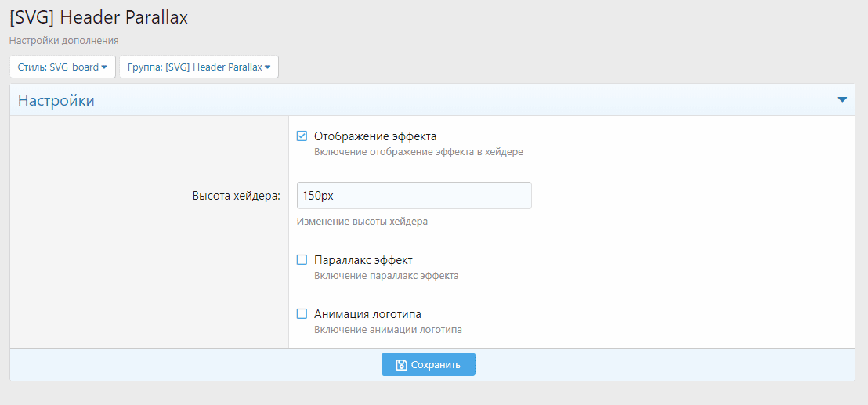Click the Высота хейдера: field label

[x=236, y=197]
